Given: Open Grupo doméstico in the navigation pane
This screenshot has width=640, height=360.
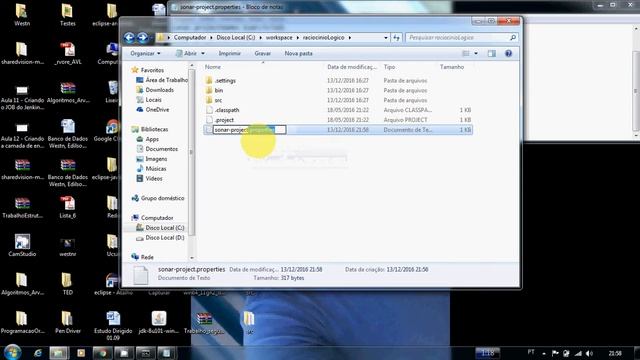Looking at the screenshot, I should [x=162, y=198].
